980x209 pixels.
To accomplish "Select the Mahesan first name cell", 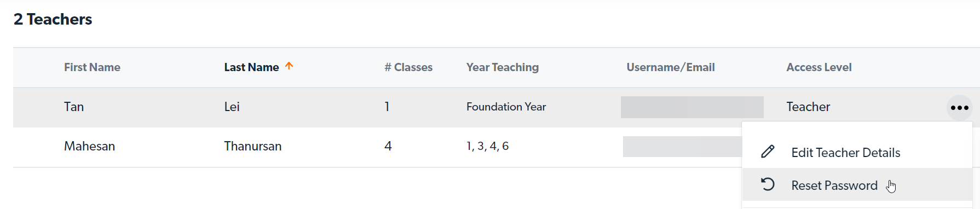I will click(x=89, y=146).
